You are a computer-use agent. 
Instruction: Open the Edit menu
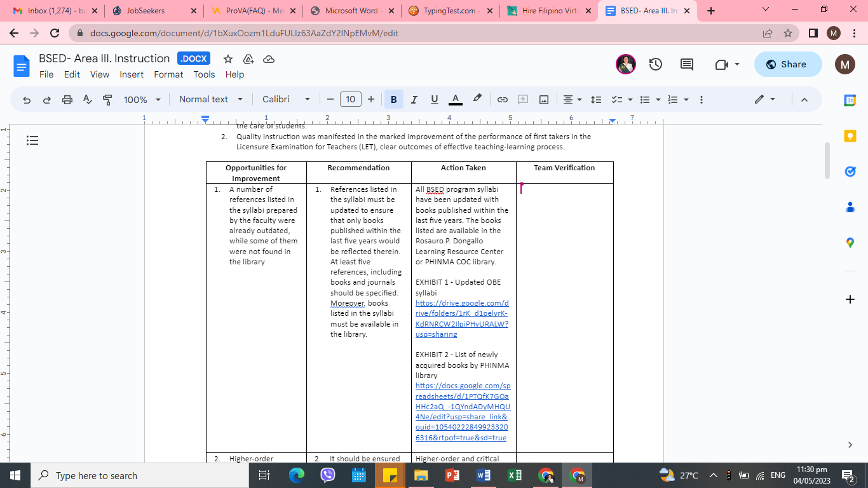pos(72,74)
